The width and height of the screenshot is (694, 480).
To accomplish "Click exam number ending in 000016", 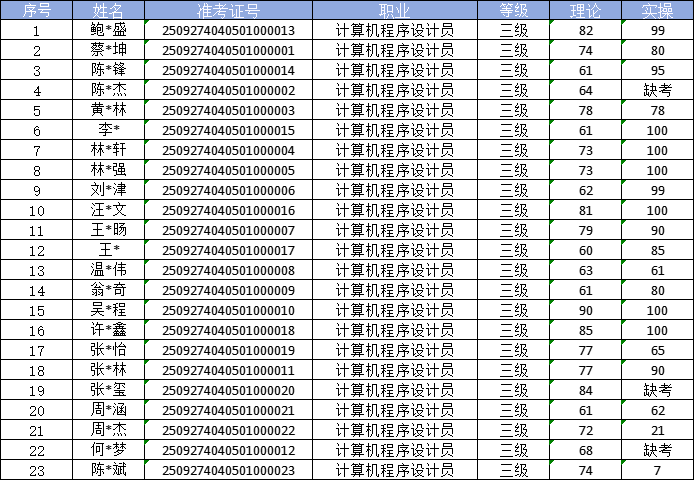I will [228, 210].
